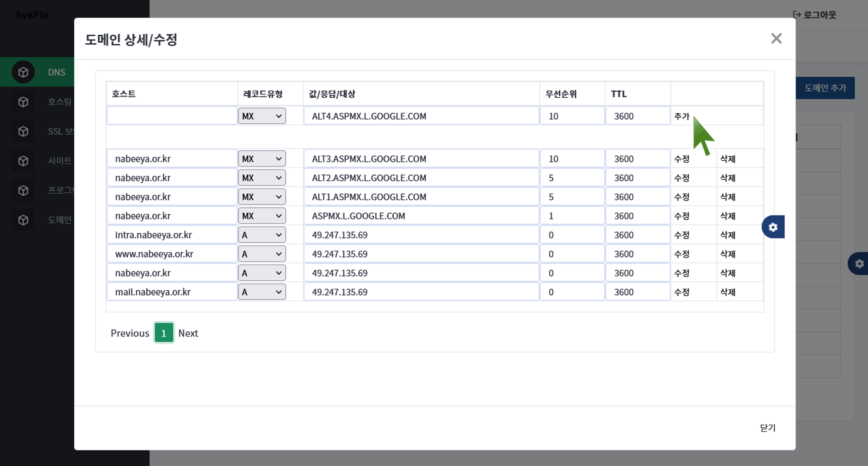Click 추가 to add the new record
Viewport: 868px width, 466px height.
[x=681, y=116]
